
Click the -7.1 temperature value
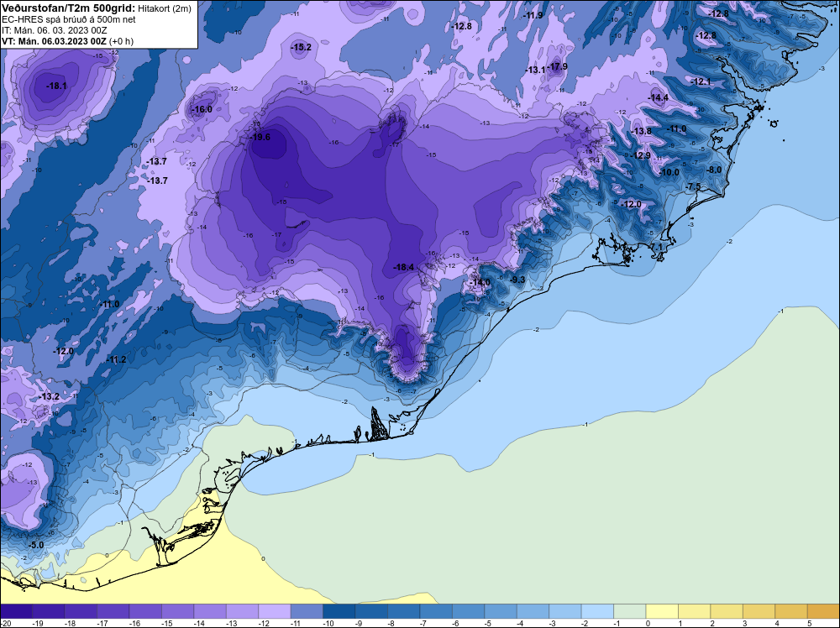pos(656,247)
